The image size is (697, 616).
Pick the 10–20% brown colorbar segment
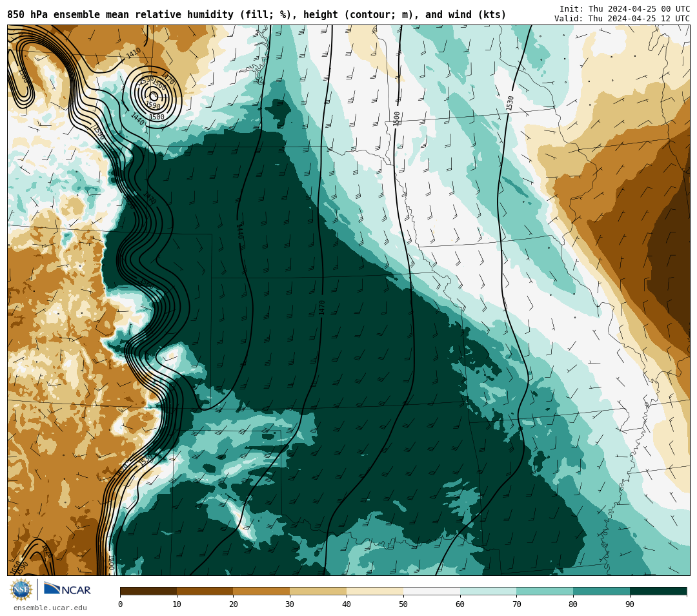click(x=205, y=591)
